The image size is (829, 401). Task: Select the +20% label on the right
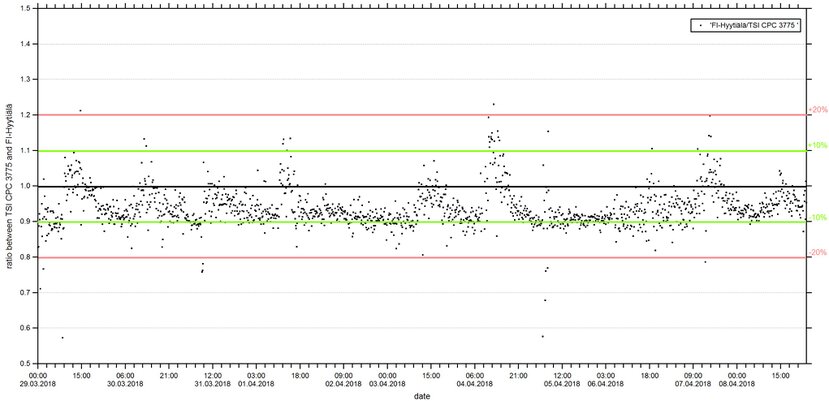click(x=816, y=110)
